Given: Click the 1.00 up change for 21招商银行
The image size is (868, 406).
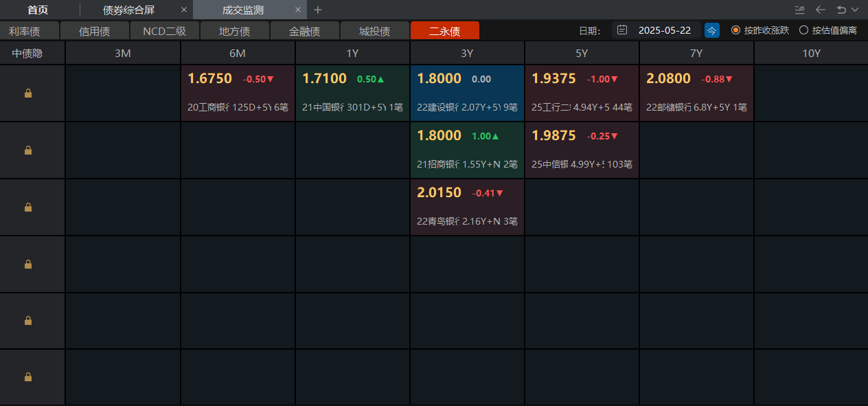Looking at the screenshot, I should [486, 136].
